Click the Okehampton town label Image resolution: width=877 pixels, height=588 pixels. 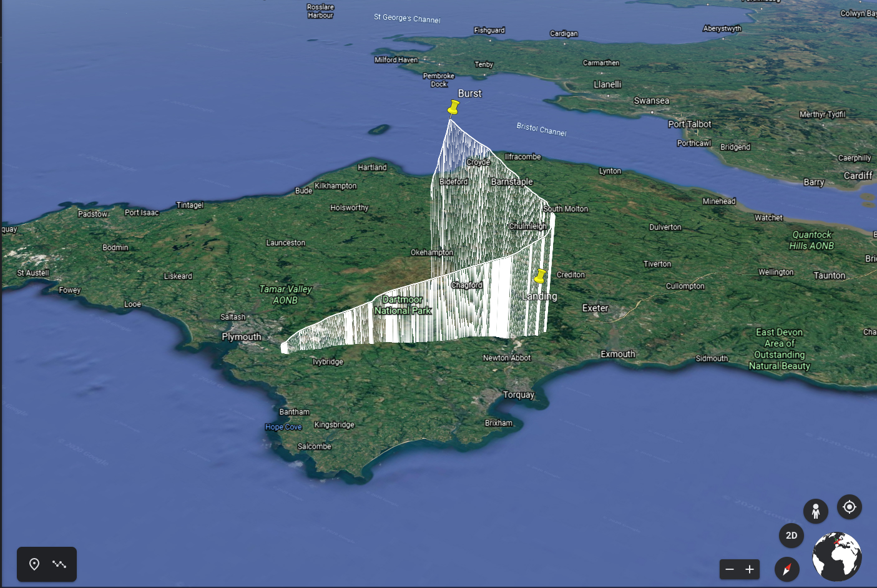point(432,253)
